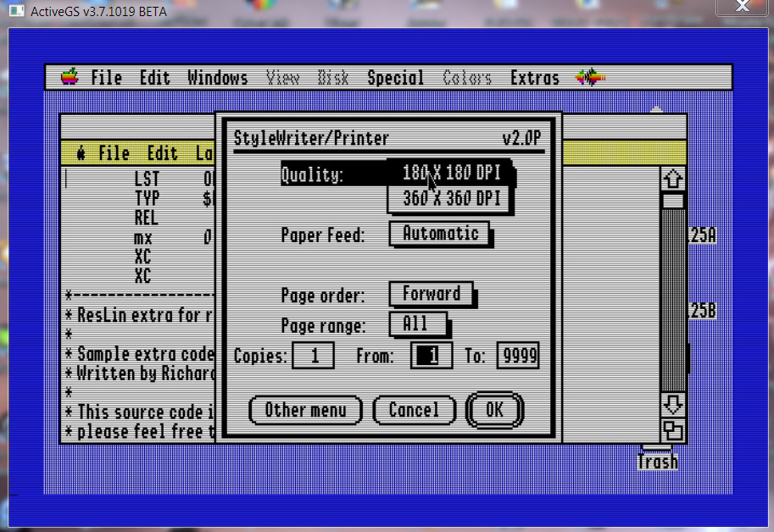Click the dimmed Colors menu
Viewport: 774px width, 532px height.
[x=467, y=78]
